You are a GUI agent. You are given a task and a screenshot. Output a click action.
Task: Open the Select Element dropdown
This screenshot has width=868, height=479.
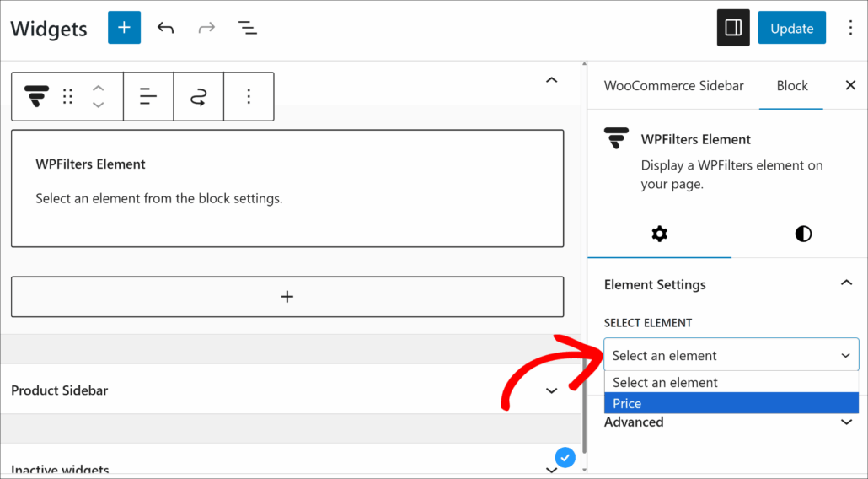click(731, 355)
